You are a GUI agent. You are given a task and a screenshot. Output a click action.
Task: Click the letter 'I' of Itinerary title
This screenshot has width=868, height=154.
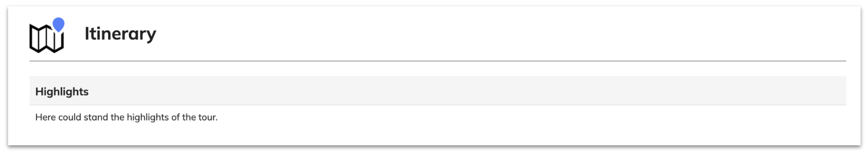tap(86, 34)
